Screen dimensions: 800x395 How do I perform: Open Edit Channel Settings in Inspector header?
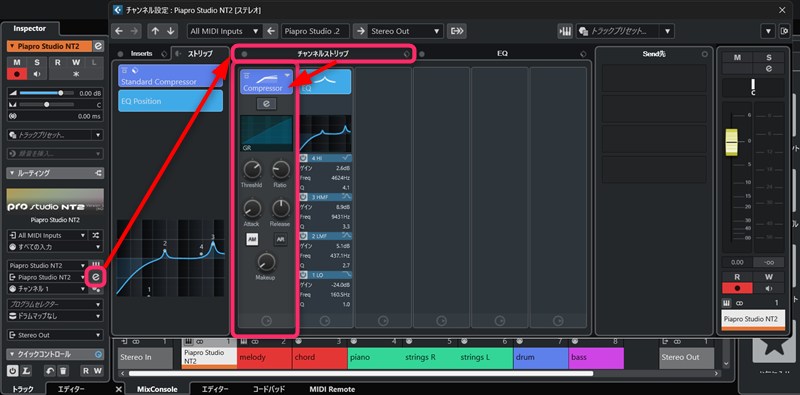pyautogui.click(x=98, y=46)
